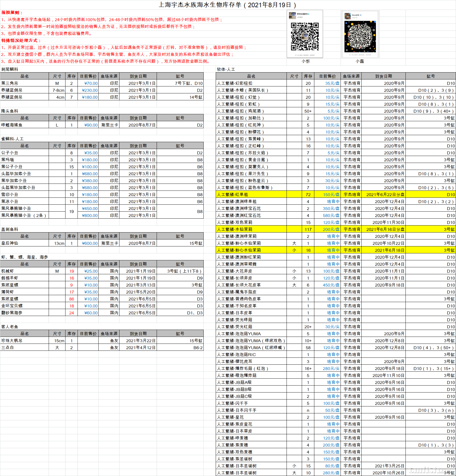
Task: Click the logo in 小忻's QR code center
Action: click(x=305, y=37)
